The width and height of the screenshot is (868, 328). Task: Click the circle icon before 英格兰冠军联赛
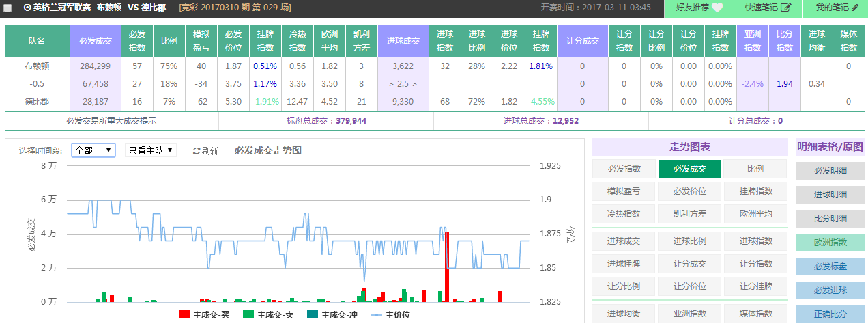pyautogui.click(x=27, y=8)
